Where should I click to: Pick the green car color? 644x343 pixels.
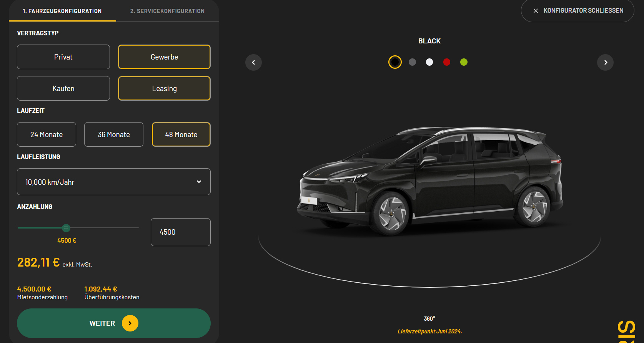(464, 62)
